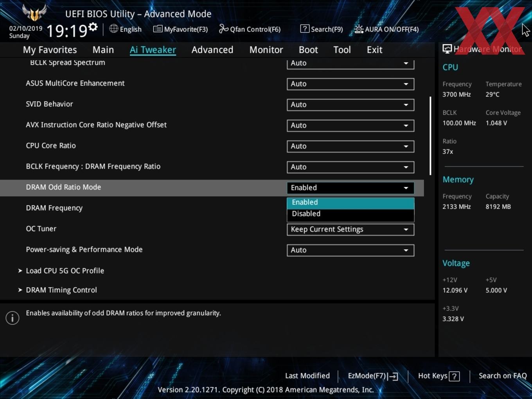
Task: Click the settings list scrollbar
Action: (x=430, y=136)
